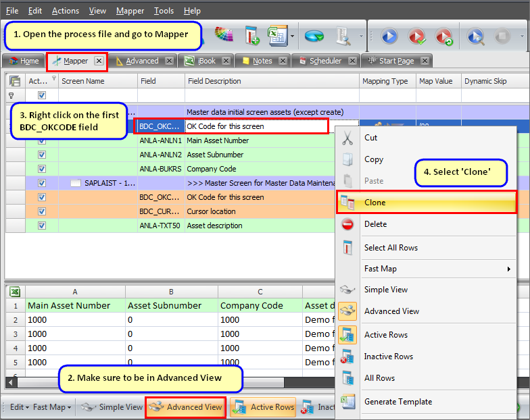Open the Mapper menu in menu bar
Screen dimensions: 530x420
130,11
